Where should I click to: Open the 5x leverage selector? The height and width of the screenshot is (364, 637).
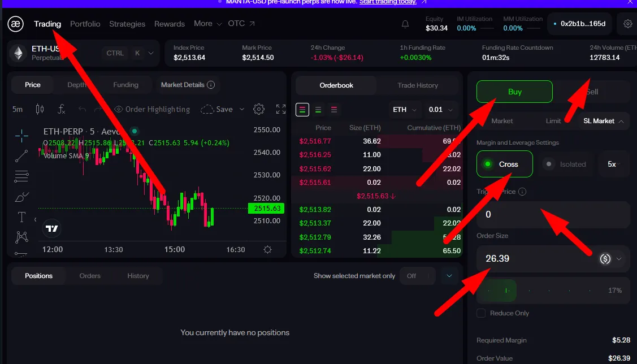[x=612, y=164]
